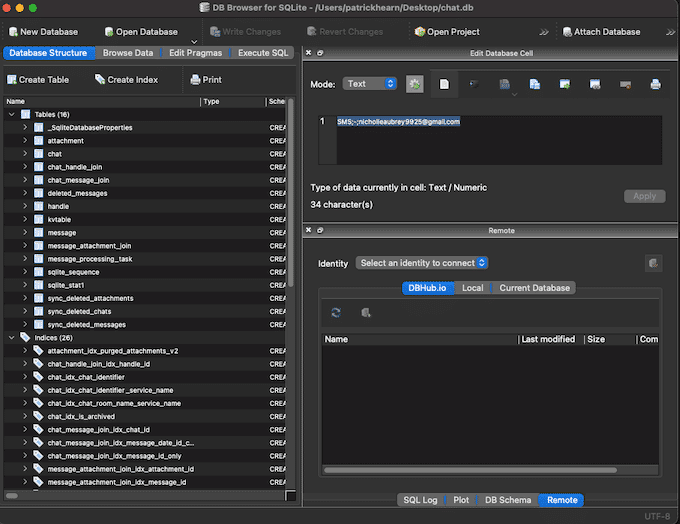Click the printer icon in Edit Database Cell
This screenshot has width=680, height=524.
tap(655, 84)
